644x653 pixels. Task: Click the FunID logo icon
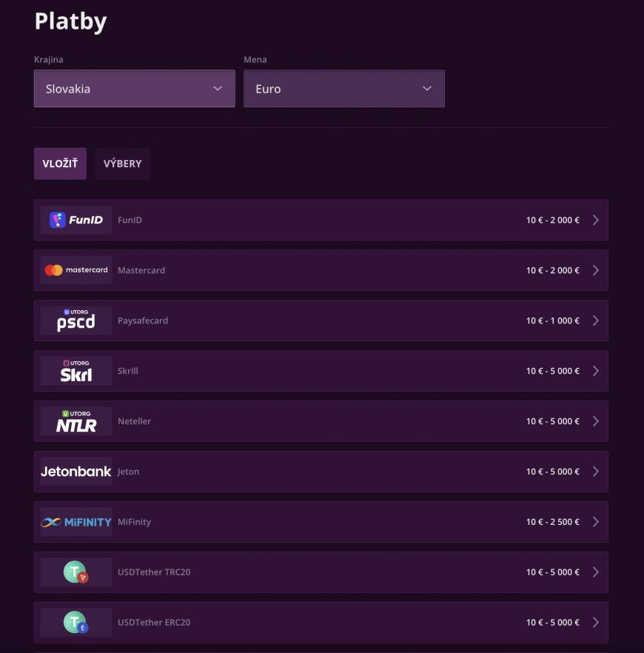coord(76,220)
